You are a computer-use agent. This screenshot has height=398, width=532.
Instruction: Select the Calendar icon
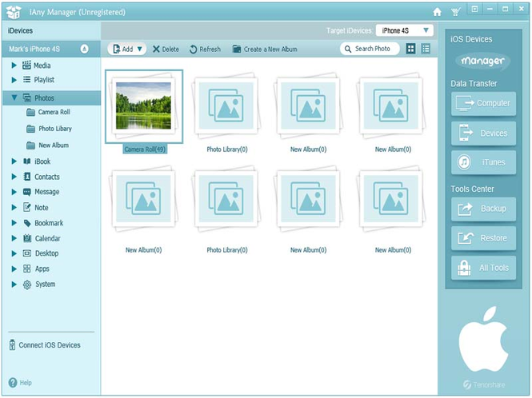click(x=27, y=238)
